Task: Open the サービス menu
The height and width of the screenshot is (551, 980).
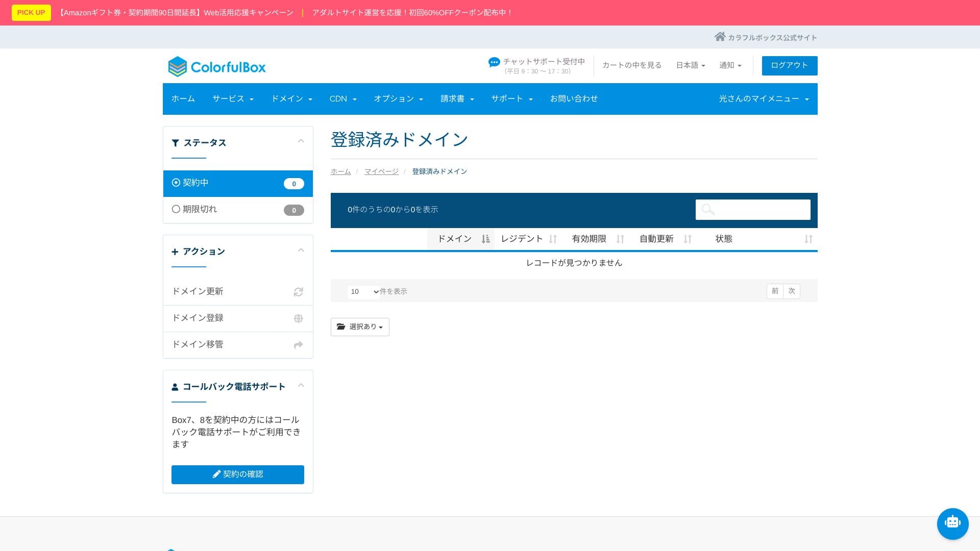Action: (233, 99)
